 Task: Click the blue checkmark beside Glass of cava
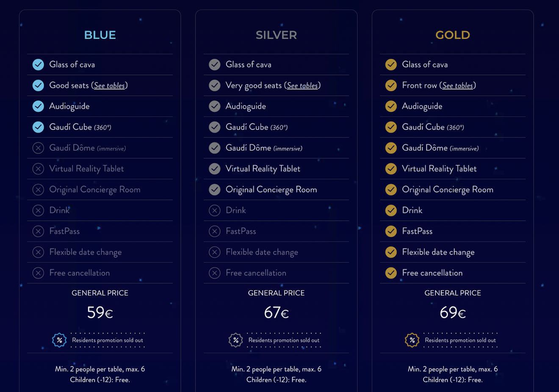[38, 64]
